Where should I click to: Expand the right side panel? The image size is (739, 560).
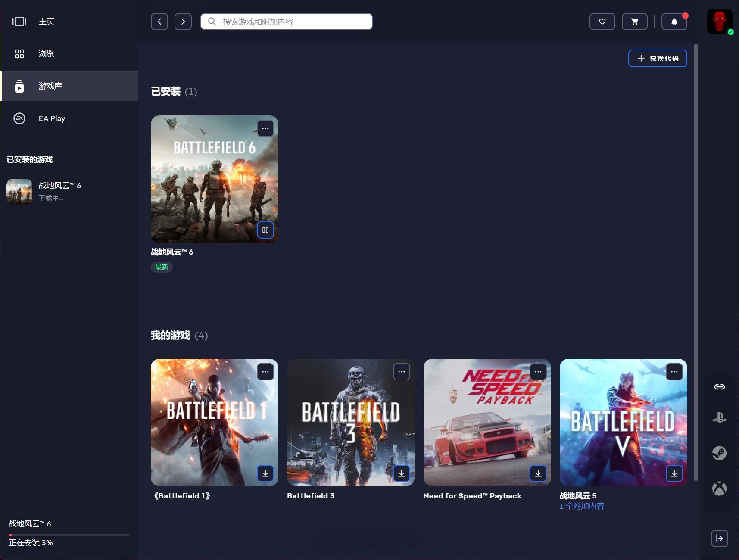click(x=720, y=538)
